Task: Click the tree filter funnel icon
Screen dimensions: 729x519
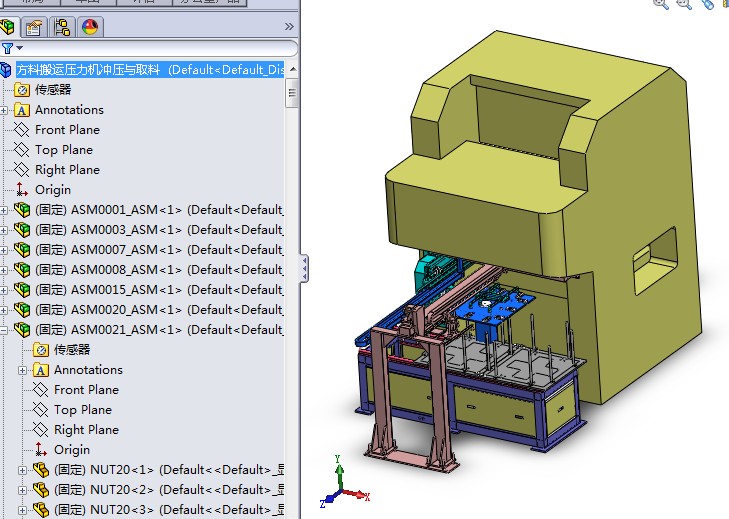Action: pos(7,48)
